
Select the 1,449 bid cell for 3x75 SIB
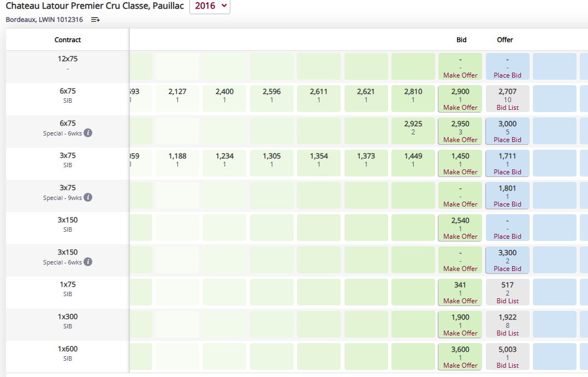pyautogui.click(x=413, y=163)
